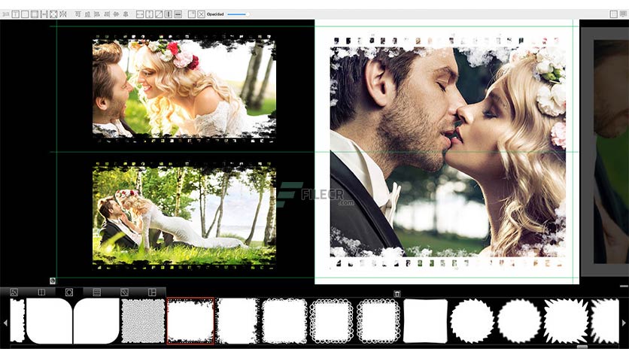
Task: Click the trash icon above the mask strip
Action: (397, 294)
